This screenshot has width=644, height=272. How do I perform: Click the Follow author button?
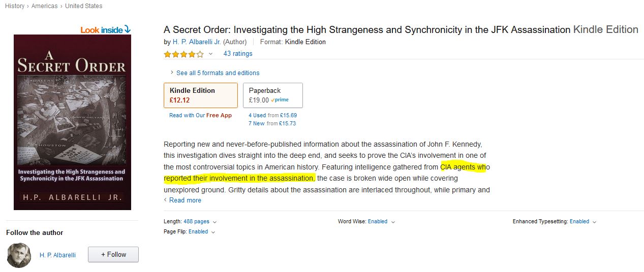click(x=113, y=255)
